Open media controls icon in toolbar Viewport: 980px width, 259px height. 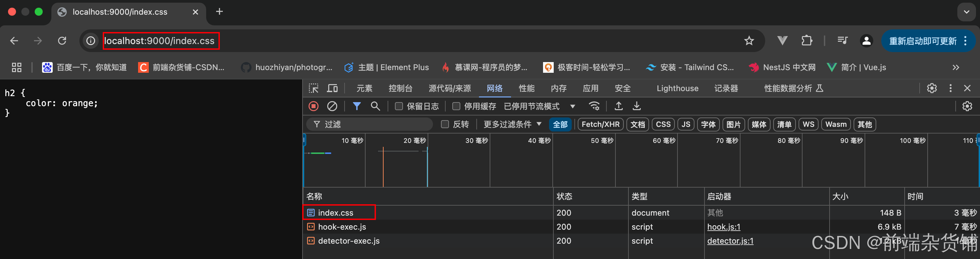tap(842, 41)
